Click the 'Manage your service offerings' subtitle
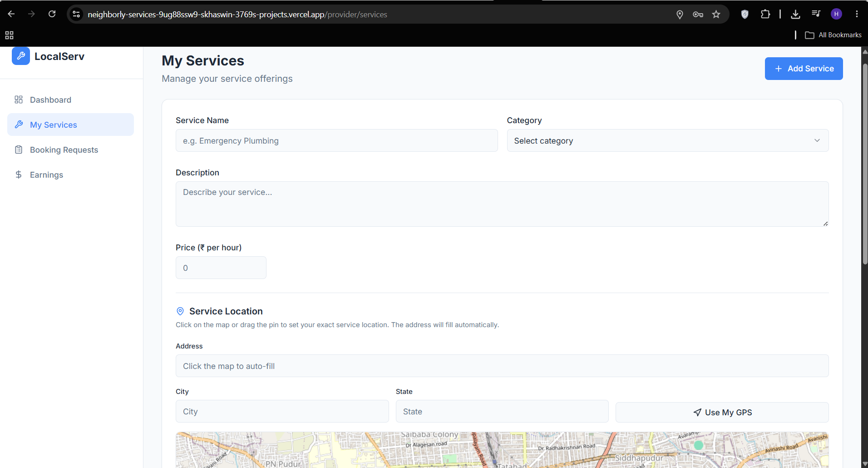868x468 pixels. pos(227,79)
